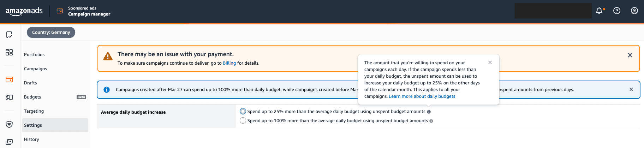644x148 pixels.
Task: Click the Sponsored ads card icon in sidebar
Action: tap(9, 79)
